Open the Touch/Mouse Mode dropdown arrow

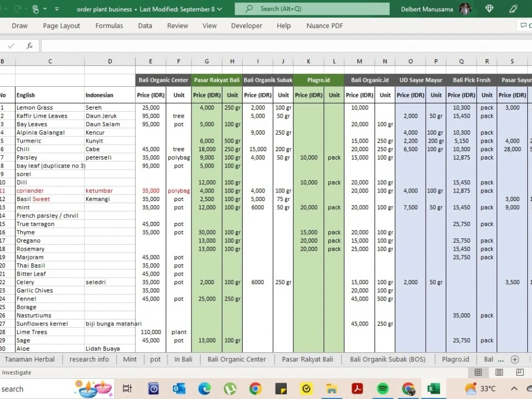(45, 9)
